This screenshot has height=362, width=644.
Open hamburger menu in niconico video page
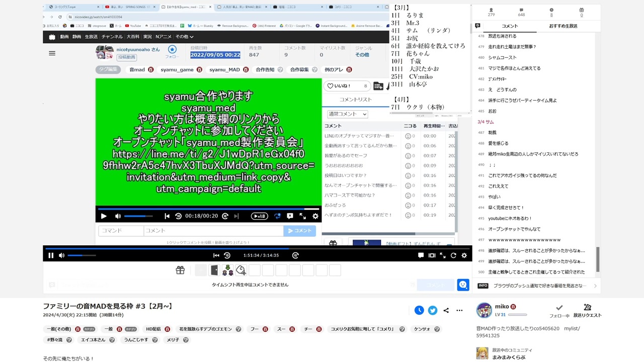pos(52,53)
